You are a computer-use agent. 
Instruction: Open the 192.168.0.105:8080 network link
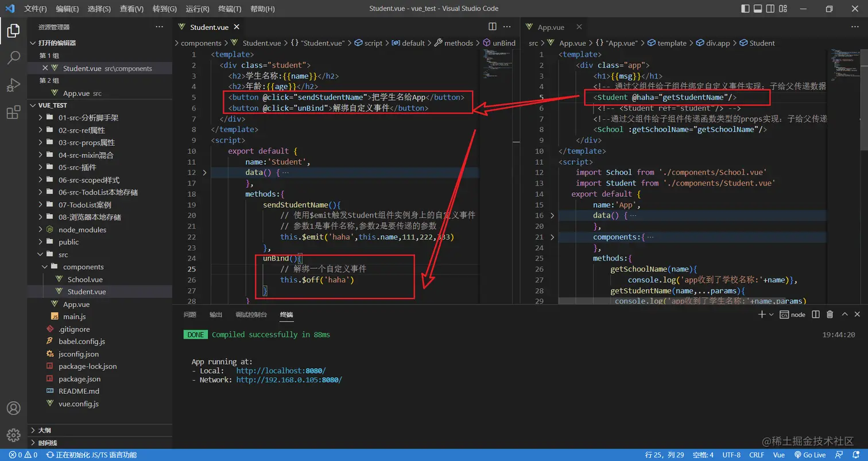pyautogui.click(x=289, y=380)
